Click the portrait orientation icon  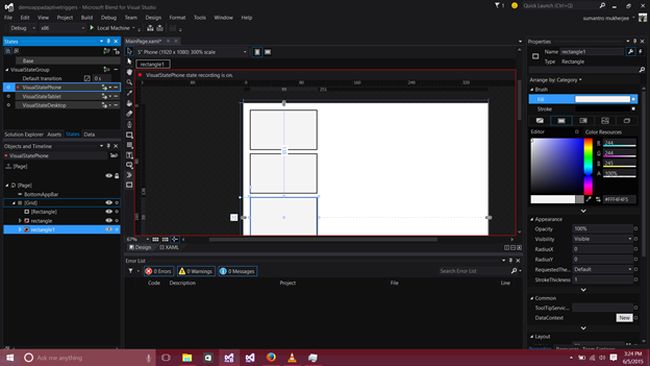click(x=257, y=52)
